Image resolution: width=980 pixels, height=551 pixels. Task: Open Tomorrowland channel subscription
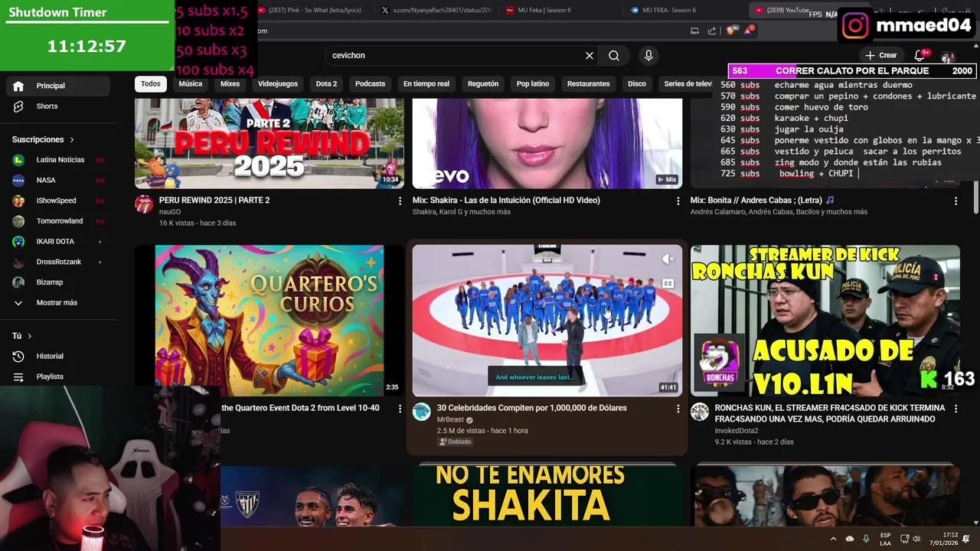coord(57,221)
